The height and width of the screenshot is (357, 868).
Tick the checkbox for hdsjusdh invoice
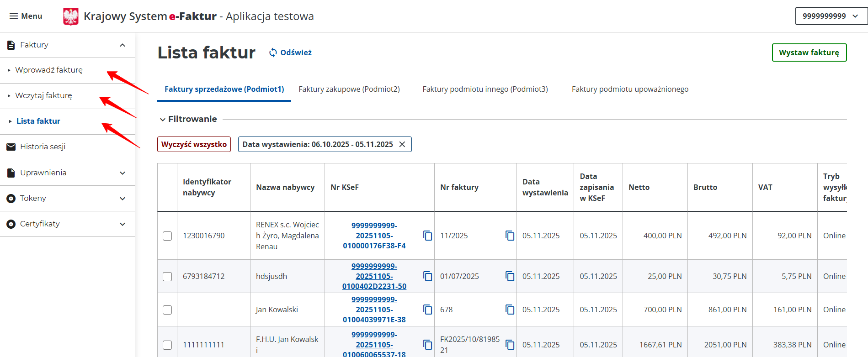[167, 276]
